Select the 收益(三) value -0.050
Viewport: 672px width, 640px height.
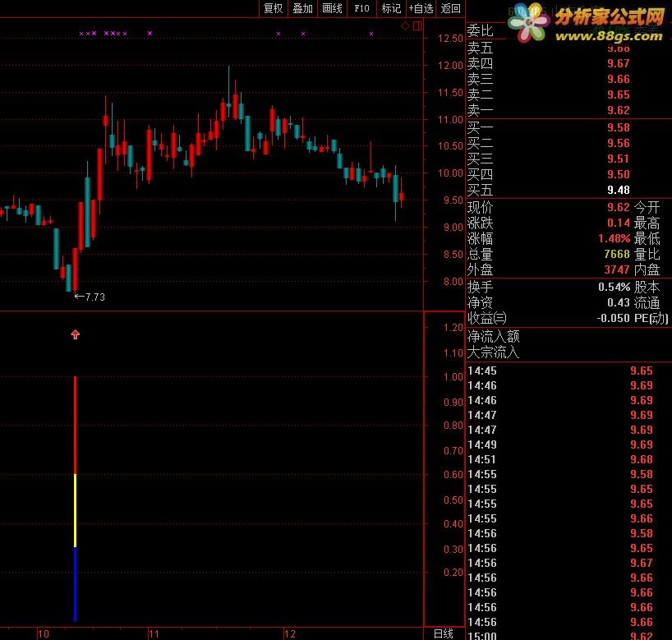614,319
